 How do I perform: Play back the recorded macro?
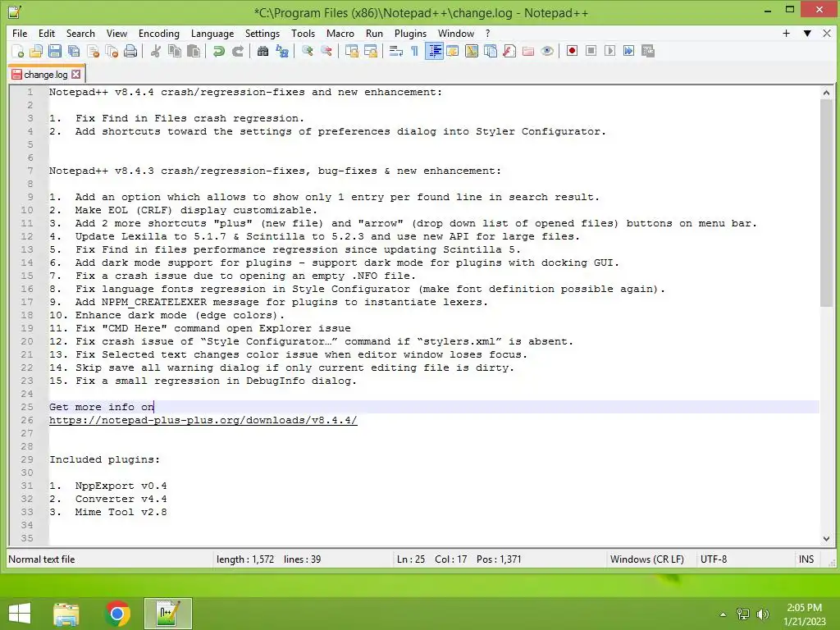609,51
